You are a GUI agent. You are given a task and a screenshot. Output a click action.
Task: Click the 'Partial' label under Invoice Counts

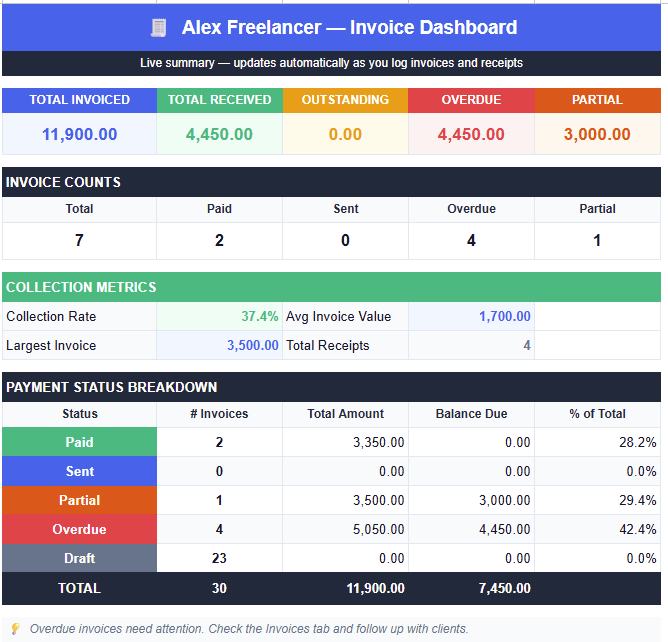coord(597,209)
